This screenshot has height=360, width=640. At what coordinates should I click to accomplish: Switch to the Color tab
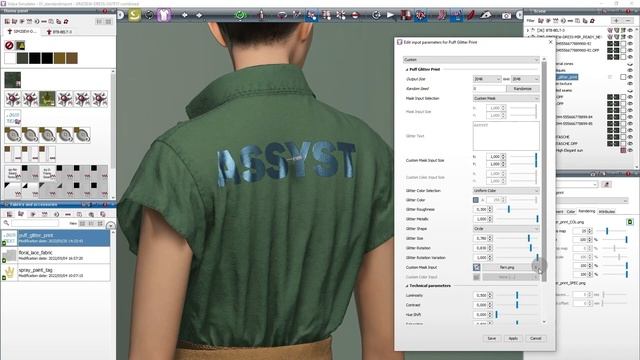[x=571, y=211]
